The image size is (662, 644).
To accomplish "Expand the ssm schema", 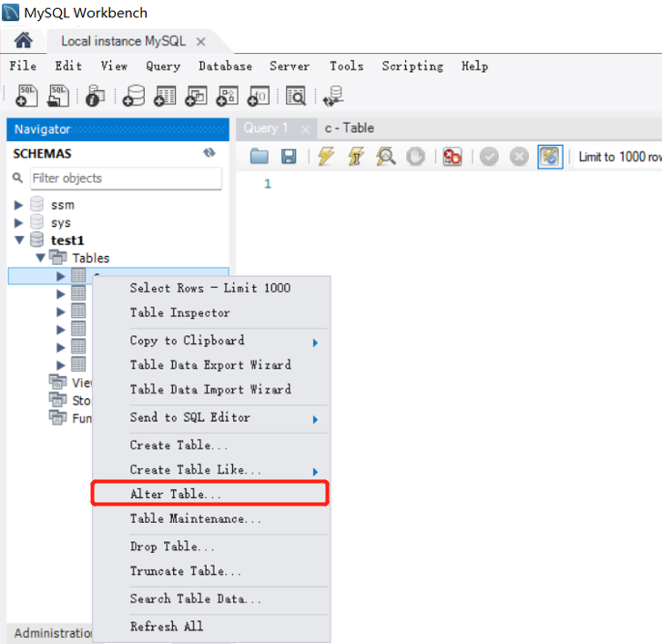I will pos(18,205).
